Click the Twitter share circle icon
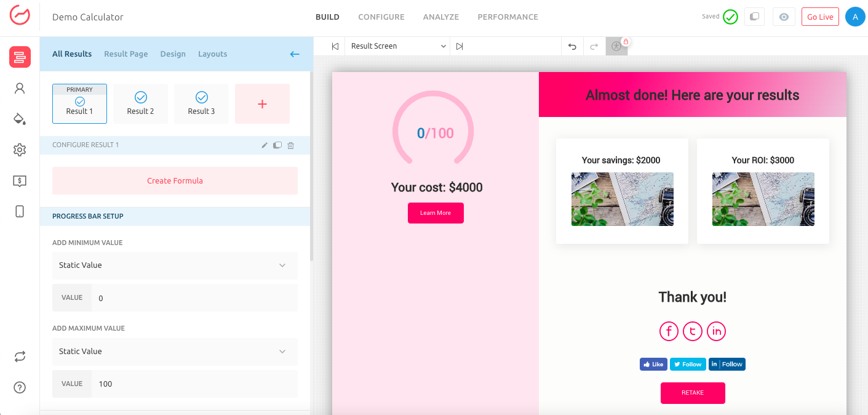The image size is (868, 415). (x=693, y=331)
